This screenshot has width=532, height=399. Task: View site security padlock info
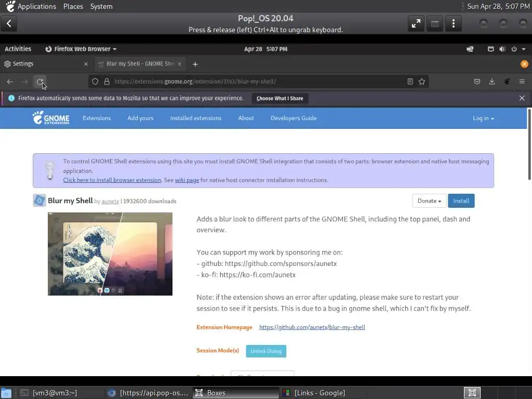(x=107, y=82)
